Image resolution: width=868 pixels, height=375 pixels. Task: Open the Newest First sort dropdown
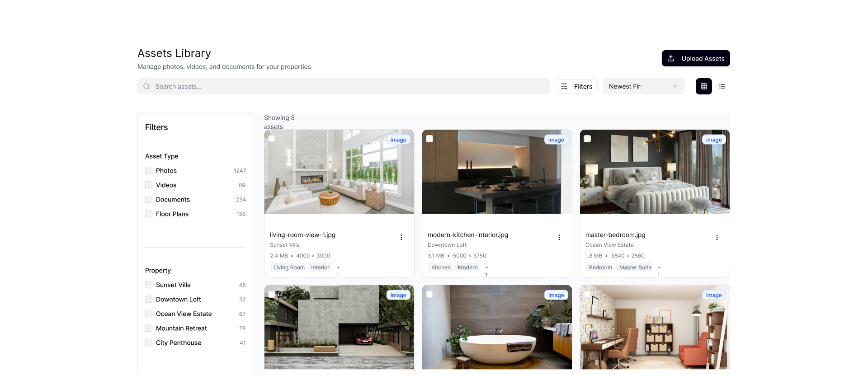(643, 86)
